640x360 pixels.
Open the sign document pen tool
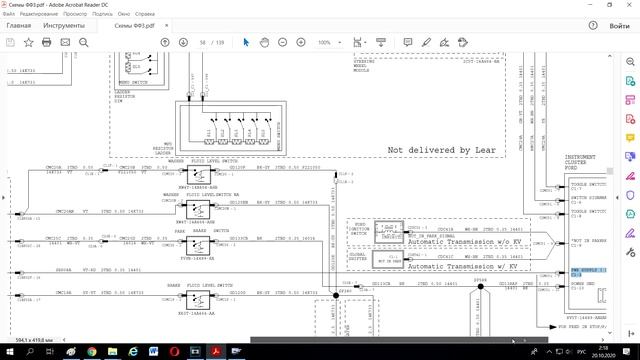pyautogui.click(x=444, y=42)
